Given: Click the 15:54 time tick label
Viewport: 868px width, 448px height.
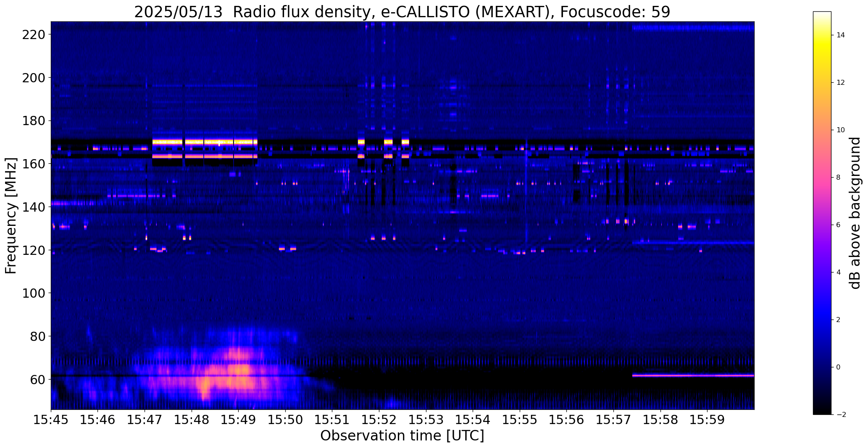Looking at the screenshot, I should (473, 420).
